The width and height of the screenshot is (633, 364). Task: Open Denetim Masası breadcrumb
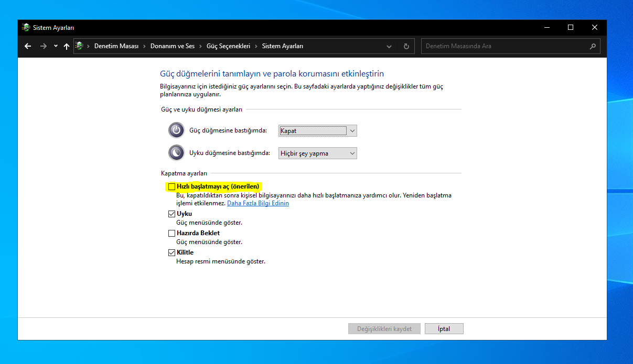(x=116, y=46)
